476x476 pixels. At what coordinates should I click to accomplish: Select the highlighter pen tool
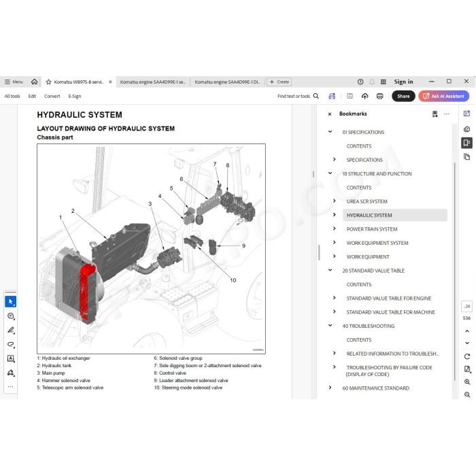11,330
